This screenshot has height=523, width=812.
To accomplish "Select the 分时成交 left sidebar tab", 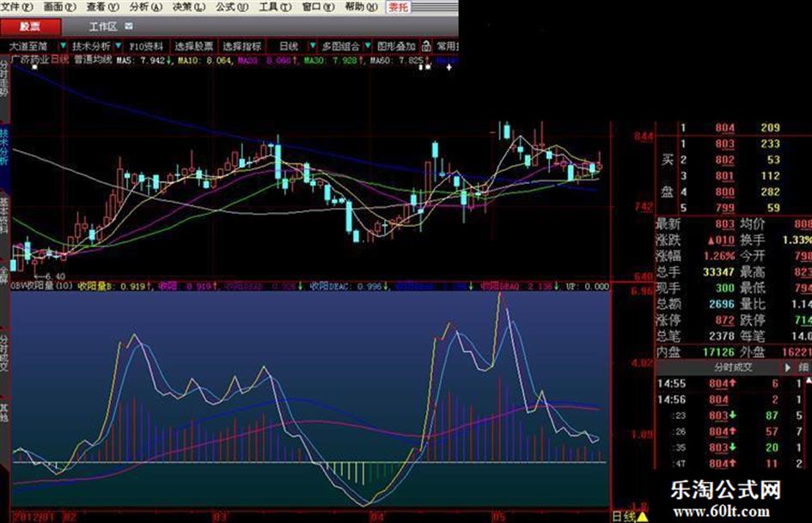I will point(5,356).
